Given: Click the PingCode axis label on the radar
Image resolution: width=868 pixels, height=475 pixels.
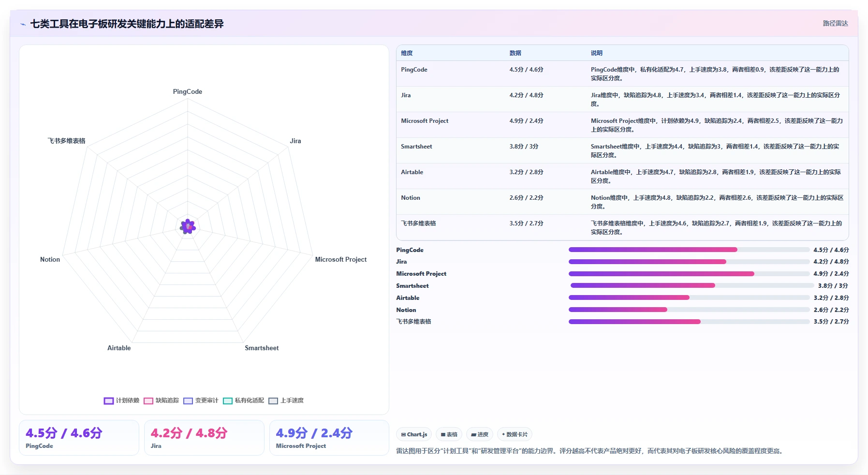Looking at the screenshot, I should click(188, 91).
